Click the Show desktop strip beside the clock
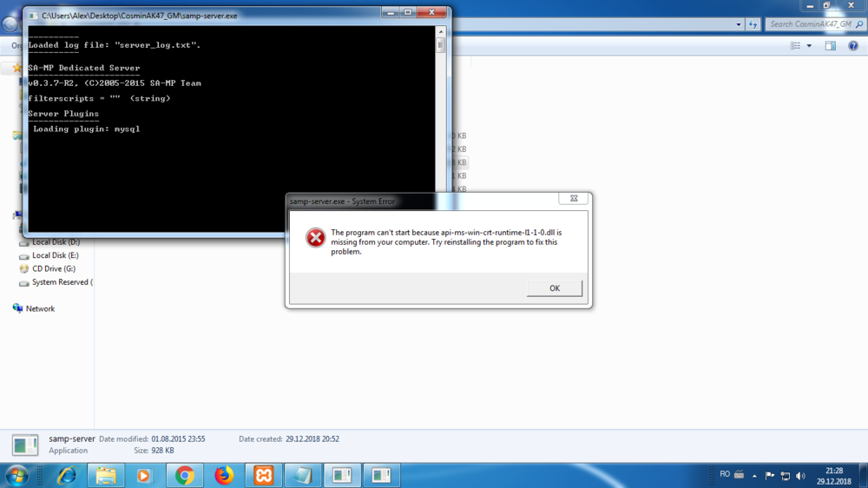The height and width of the screenshot is (488, 868). pos(864,475)
